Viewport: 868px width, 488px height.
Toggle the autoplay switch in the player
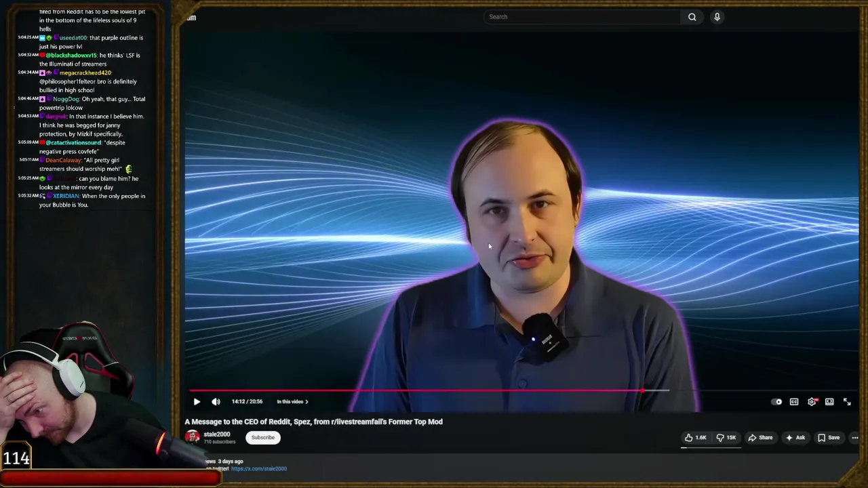(777, 402)
